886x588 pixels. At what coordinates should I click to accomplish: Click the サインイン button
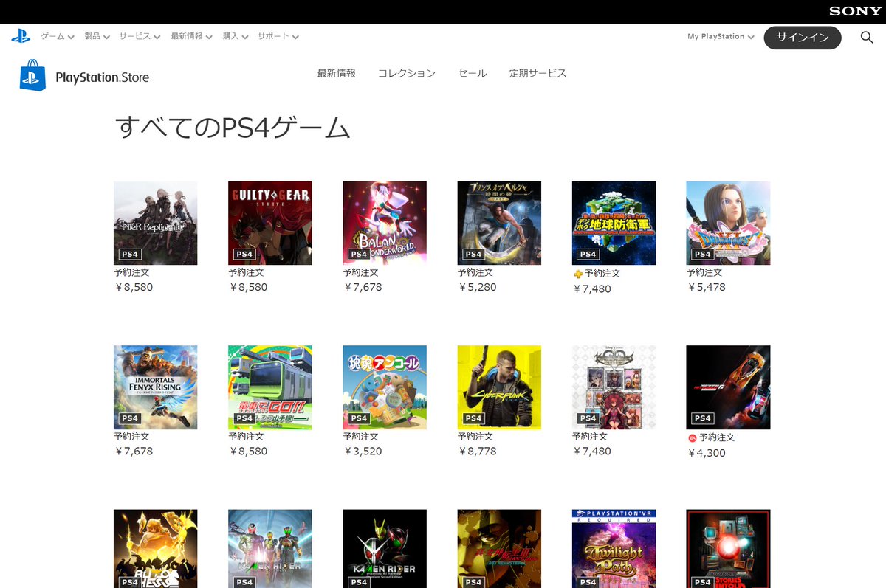803,38
